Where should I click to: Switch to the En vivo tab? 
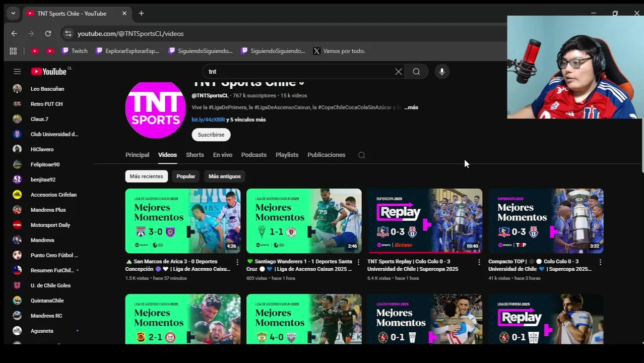(x=222, y=155)
